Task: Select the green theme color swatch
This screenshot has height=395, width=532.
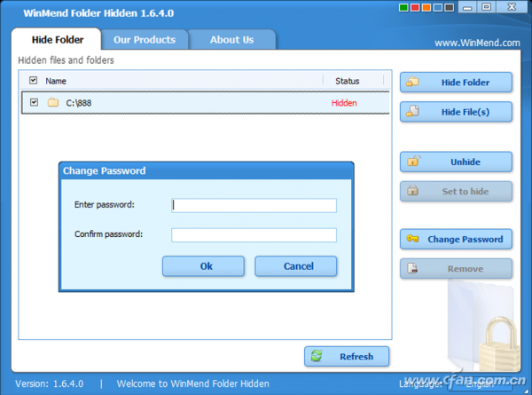Action: 403,7
